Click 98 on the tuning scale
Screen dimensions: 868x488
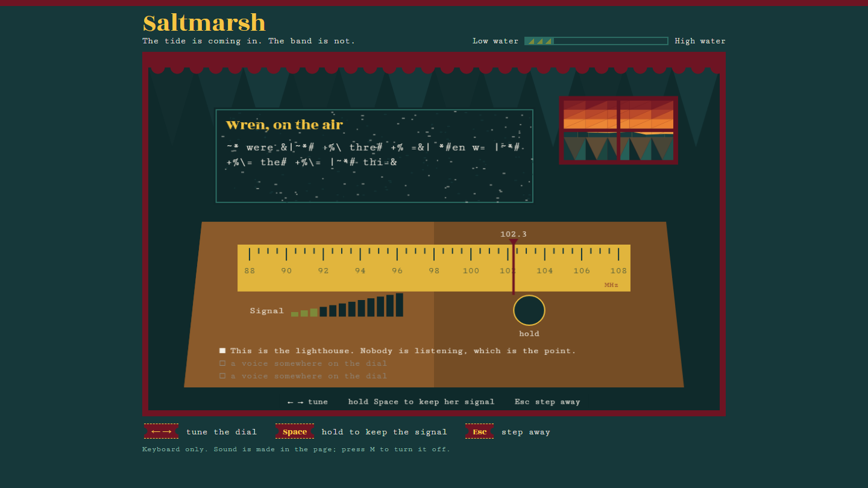[x=434, y=271]
